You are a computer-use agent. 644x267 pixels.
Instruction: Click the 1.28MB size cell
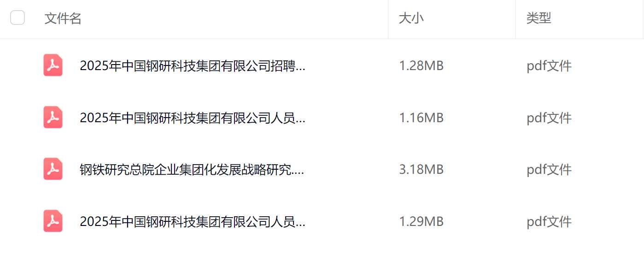(x=421, y=66)
